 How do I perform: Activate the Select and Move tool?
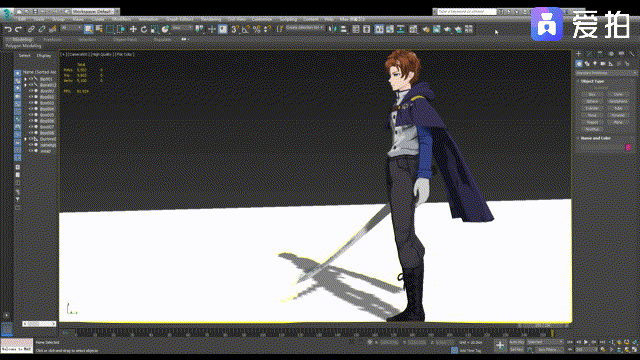pos(133,29)
